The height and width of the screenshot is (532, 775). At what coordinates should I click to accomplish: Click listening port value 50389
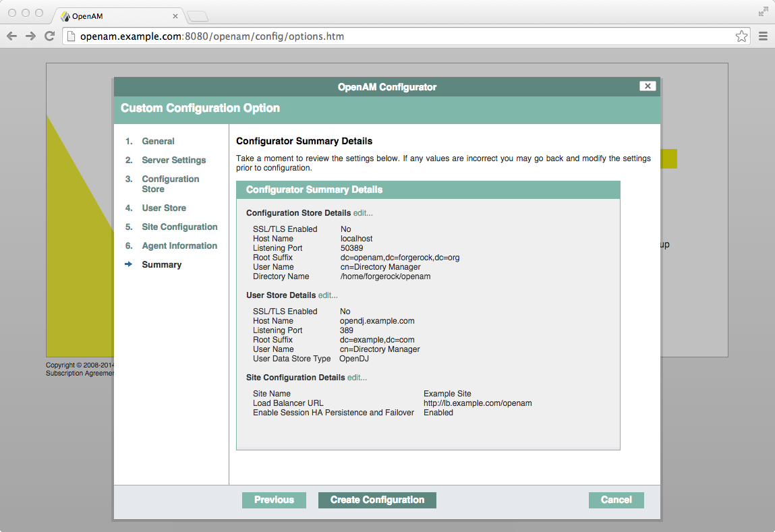tap(352, 248)
